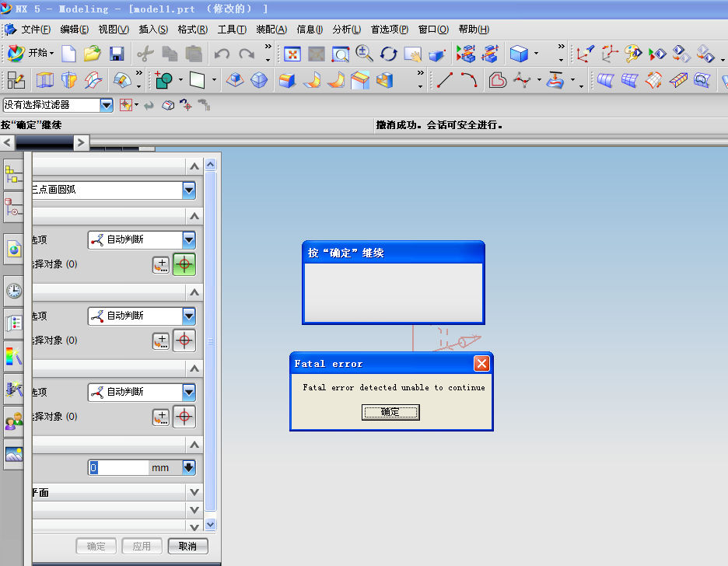
Task: Open the 没有选择过滤器 selection filter dropdown
Action: point(107,105)
